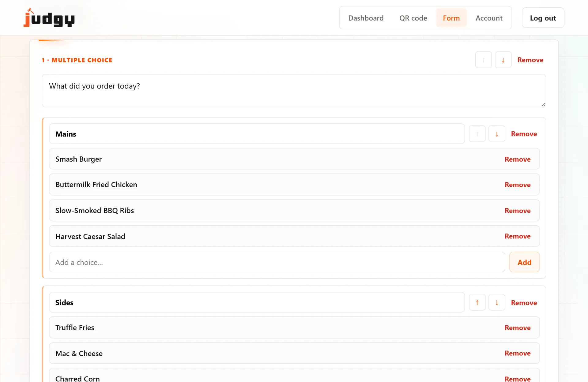Remove the Slow-Smoked BBQ Ribs choice
Image resolution: width=588 pixels, height=382 pixels.
pos(518,211)
